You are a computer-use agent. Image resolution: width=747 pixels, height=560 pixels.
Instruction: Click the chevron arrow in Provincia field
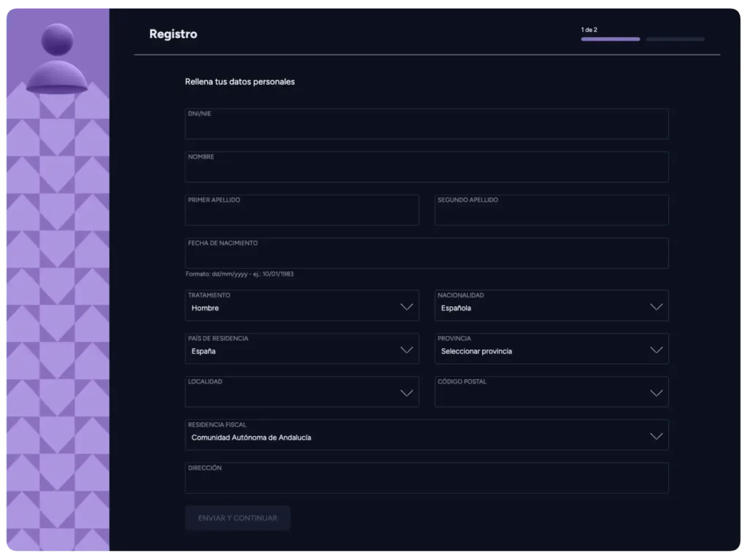tap(656, 350)
